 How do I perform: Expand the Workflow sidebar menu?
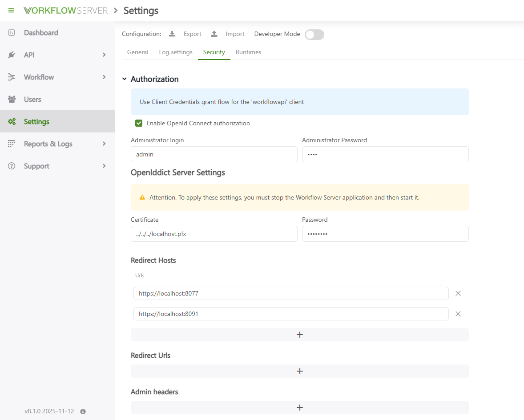[104, 77]
